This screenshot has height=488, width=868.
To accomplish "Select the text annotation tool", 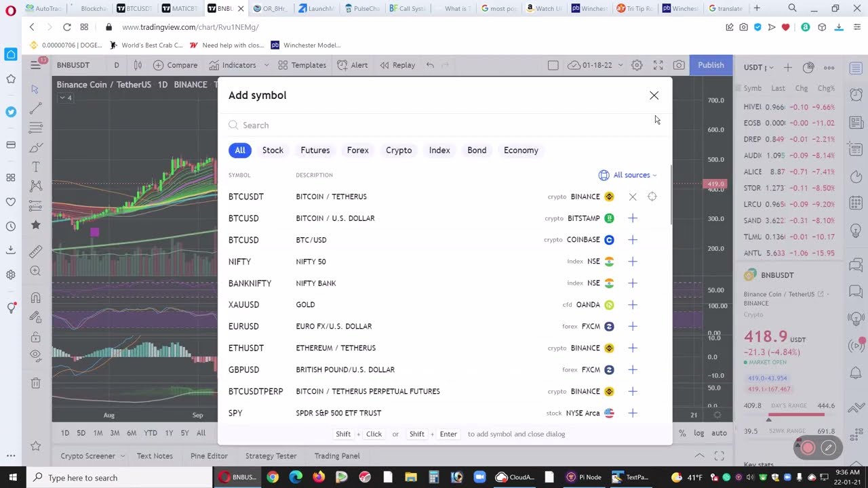I will click(35, 167).
